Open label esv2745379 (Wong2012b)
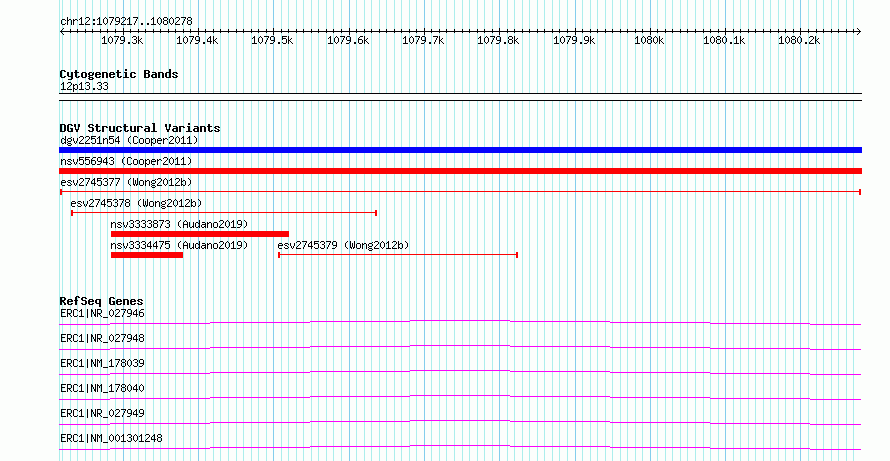 tap(343, 245)
